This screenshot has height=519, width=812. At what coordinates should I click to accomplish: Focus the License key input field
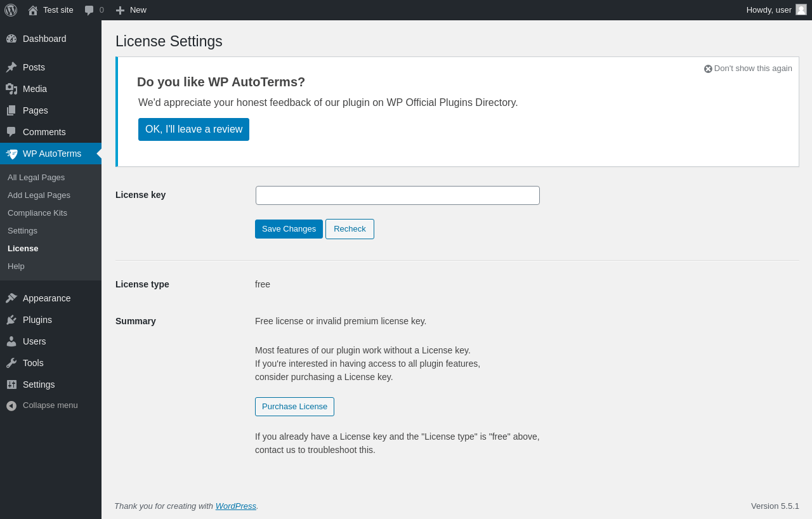tap(397, 195)
